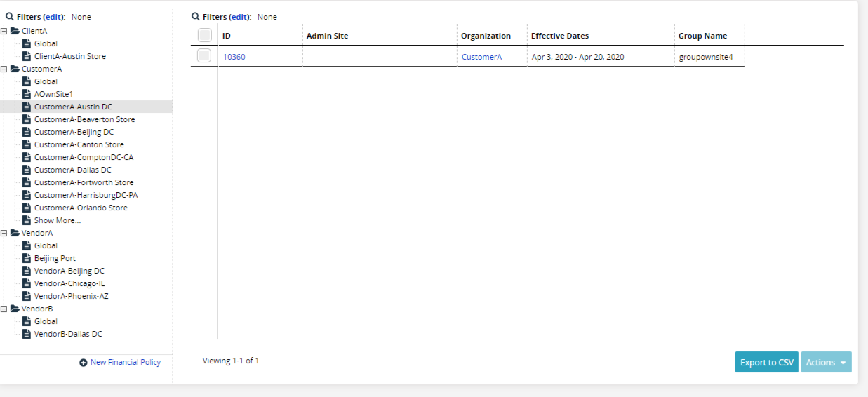The height and width of the screenshot is (397, 868).
Task: Open the CustomerA organization link
Action: (x=481, y=57)
